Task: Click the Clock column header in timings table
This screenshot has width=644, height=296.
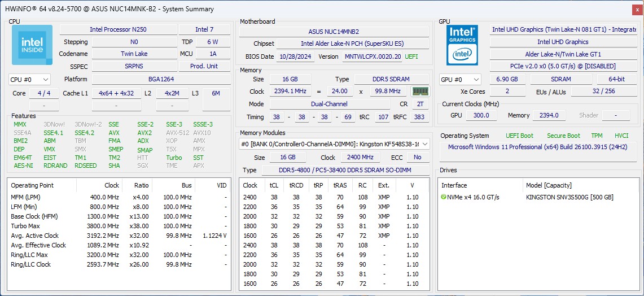Action: pos(250,185)
